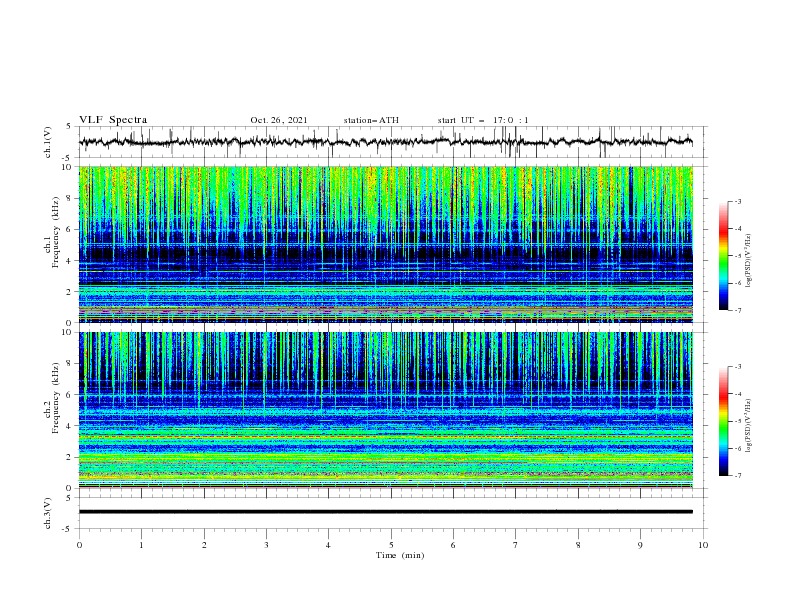Click the 'ch.1(V)' waveform axis label
The width and height of the screenshot is (792, 612).
pos(48,142)
